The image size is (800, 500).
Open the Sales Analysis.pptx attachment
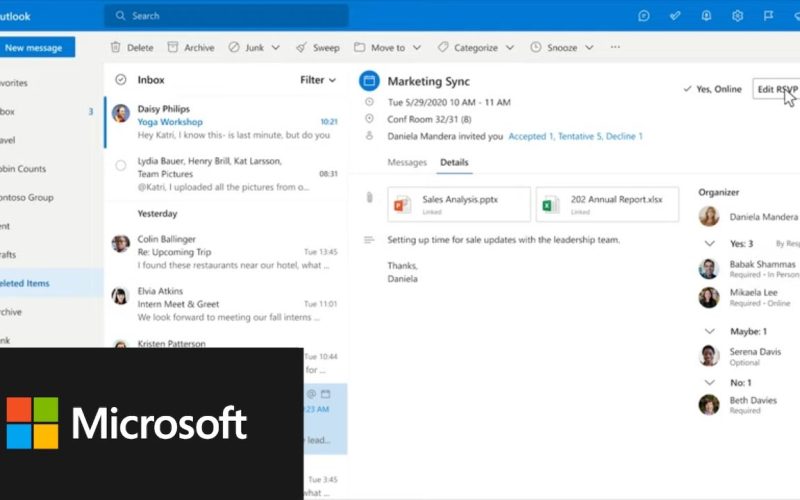point(459,205)
